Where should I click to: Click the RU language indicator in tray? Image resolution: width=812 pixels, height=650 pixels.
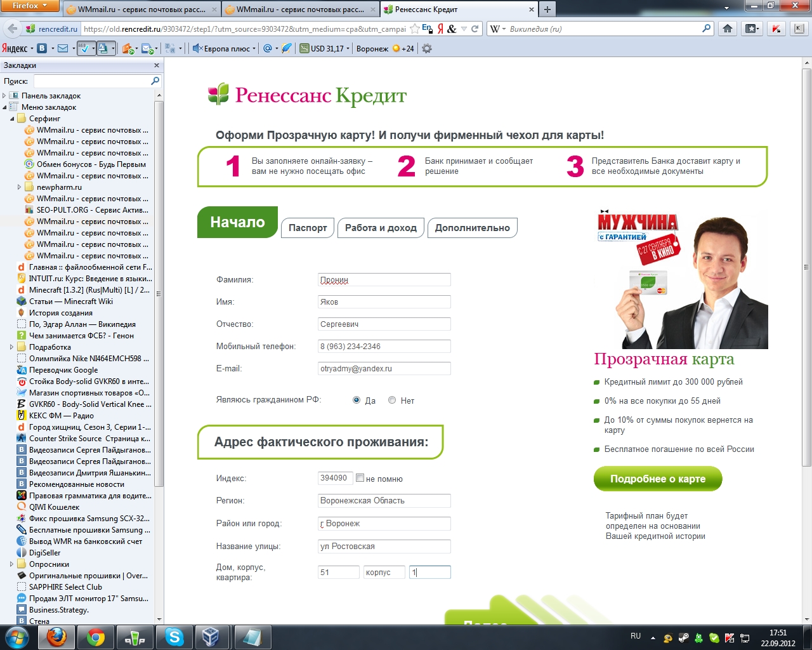tap(636, 636)
